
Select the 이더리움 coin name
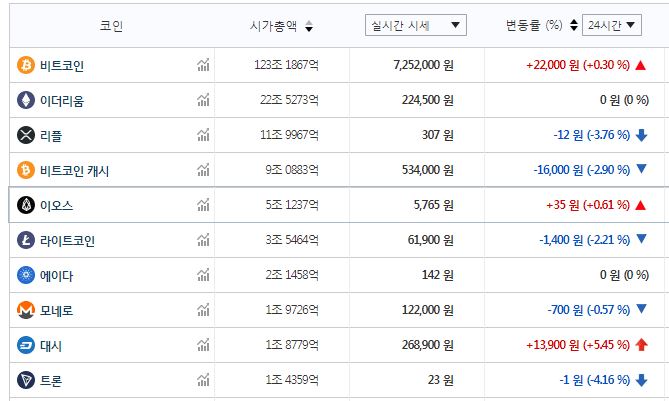click(x=61, y=100)
